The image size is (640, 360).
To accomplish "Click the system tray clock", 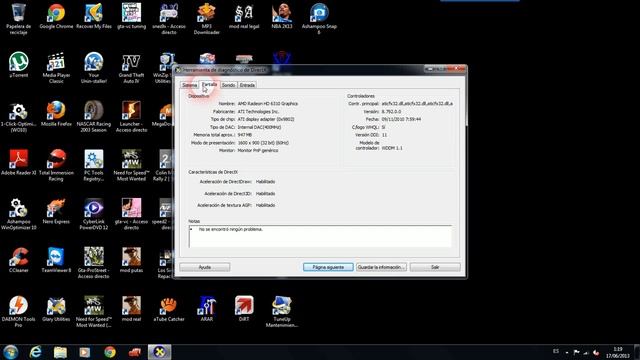I will click(618, 352).
